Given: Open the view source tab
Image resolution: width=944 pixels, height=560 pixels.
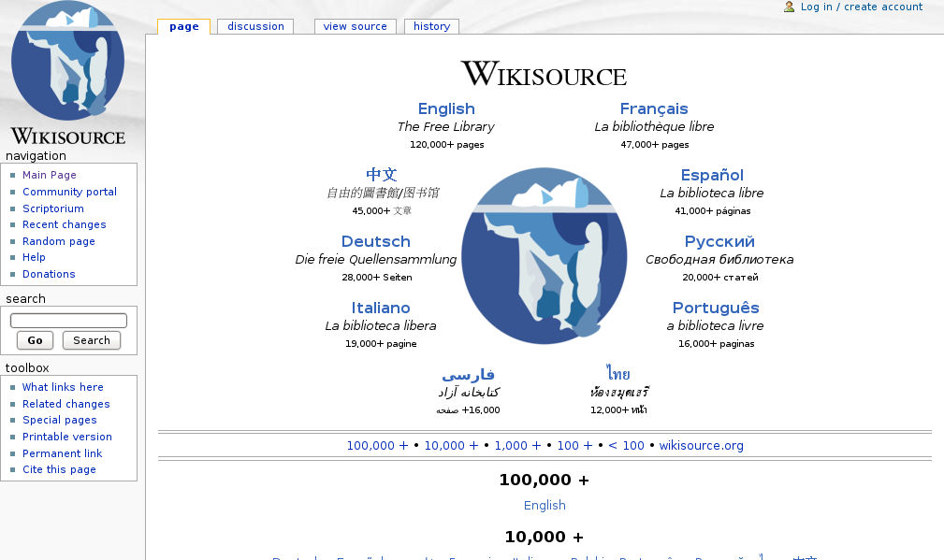Looking at the screenshot, I should coord(356,26).
